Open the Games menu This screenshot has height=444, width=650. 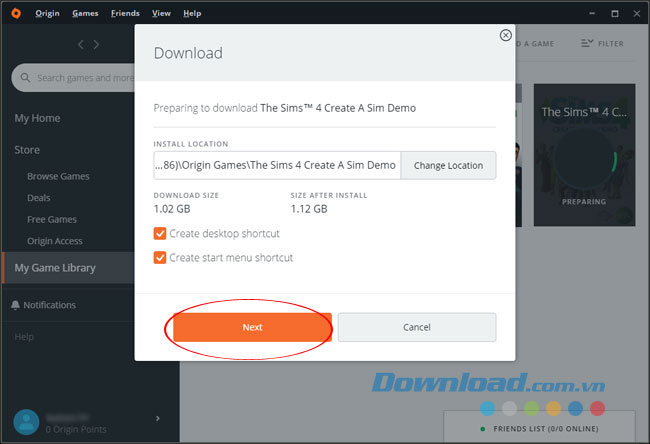[x=85, y=13]
